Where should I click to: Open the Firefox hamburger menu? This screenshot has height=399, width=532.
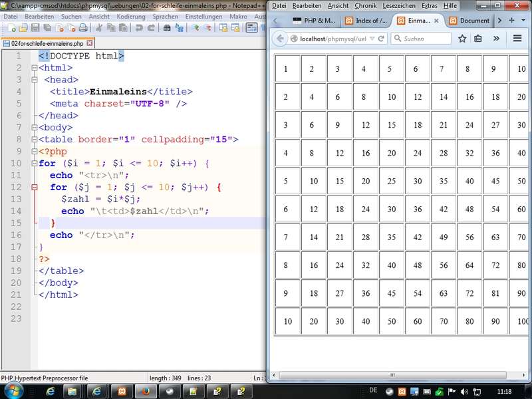[517, 39]
